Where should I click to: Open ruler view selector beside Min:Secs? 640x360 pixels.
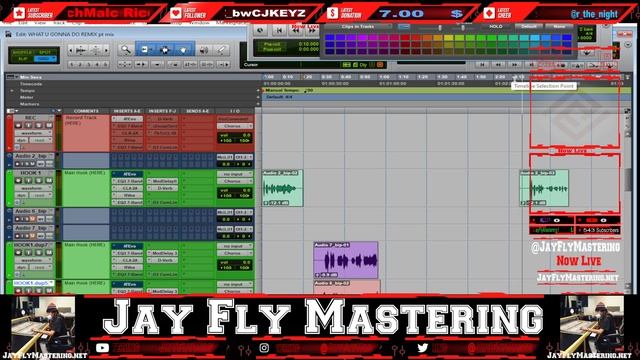click(x=12, y=77)
